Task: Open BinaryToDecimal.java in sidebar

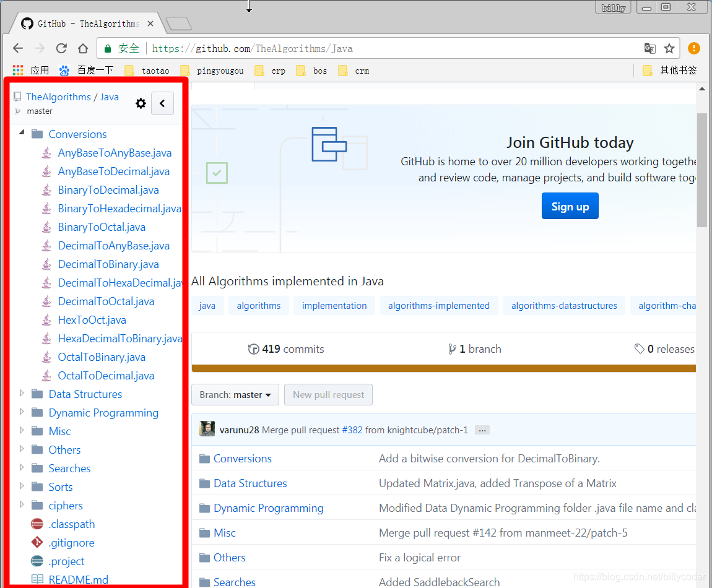Action: coord(108,190)
